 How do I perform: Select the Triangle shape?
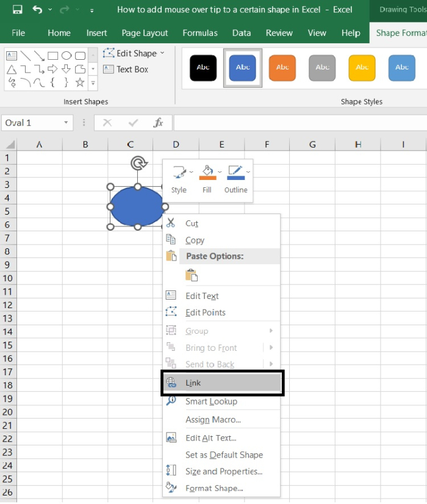point(12,69)
